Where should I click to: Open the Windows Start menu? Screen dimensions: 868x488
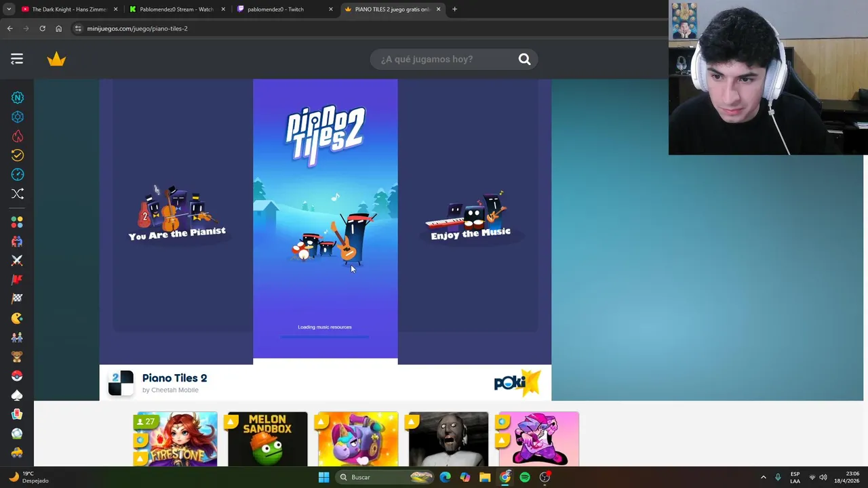pos(323,477)
